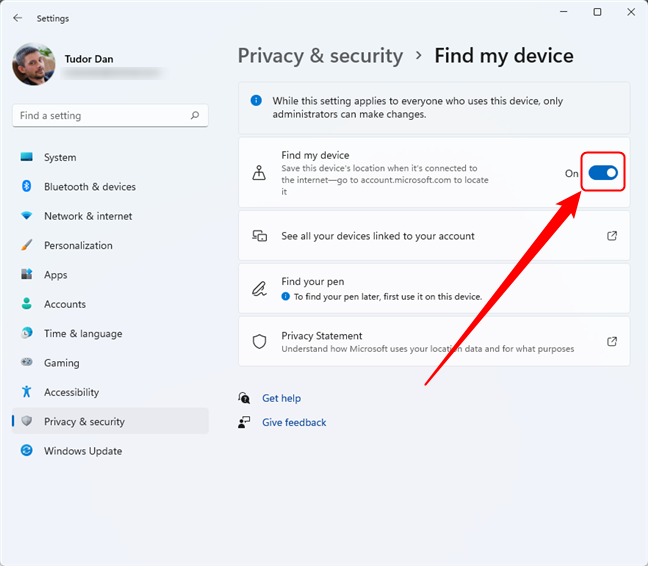Click the shield icon next to Privacy & security

(x=26, y=421)
